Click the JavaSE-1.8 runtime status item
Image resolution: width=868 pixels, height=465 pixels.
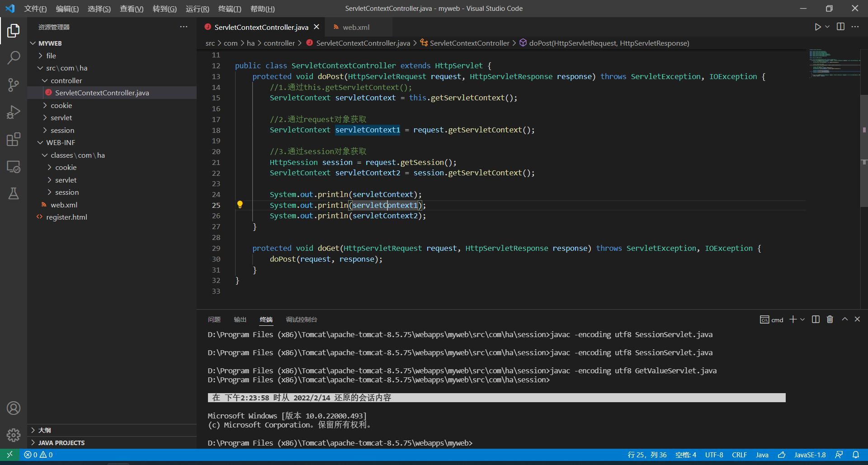click(810, 455)
